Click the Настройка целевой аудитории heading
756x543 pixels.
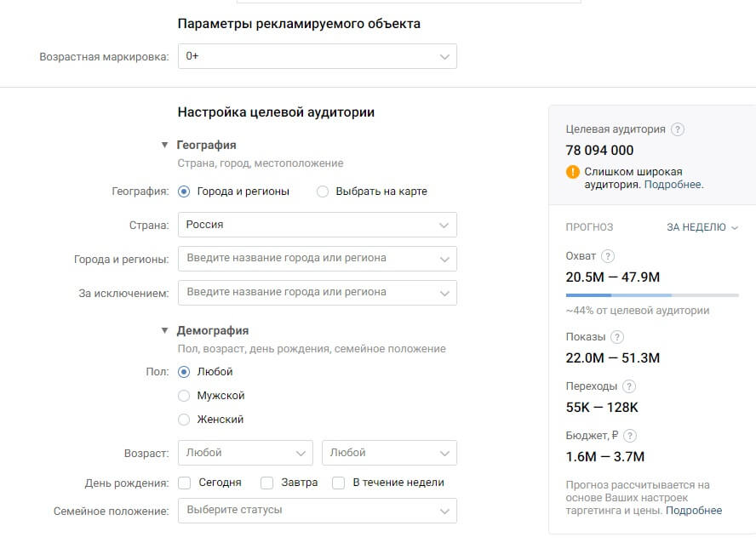tap(277, 112)
